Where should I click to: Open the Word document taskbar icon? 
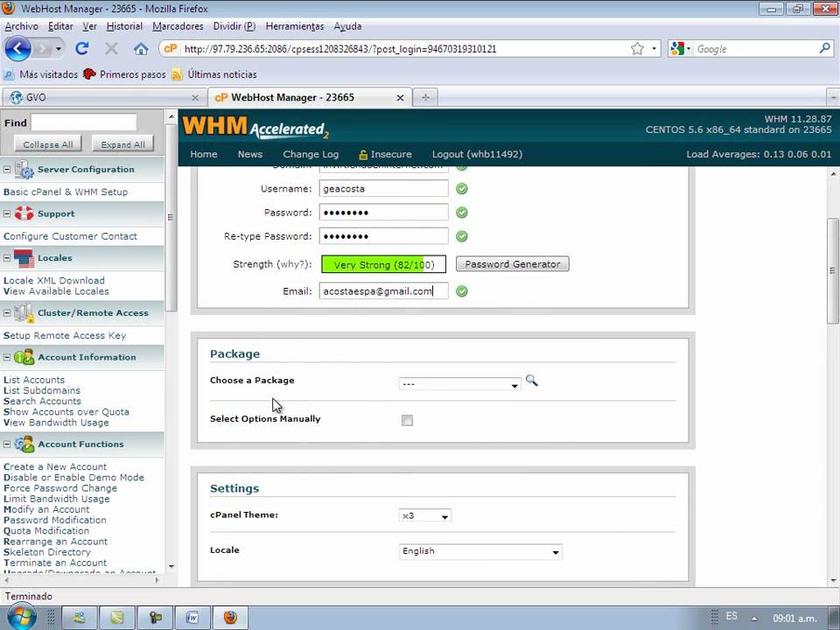pyautogui.click(x=192, y=618)
